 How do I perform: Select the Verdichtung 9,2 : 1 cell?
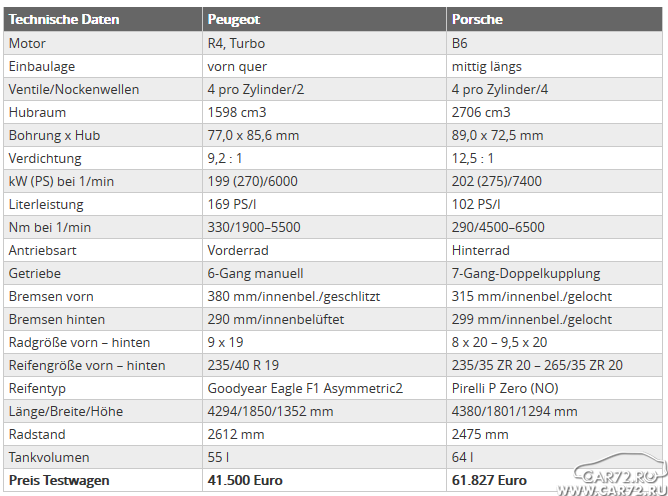click(325, 158)
